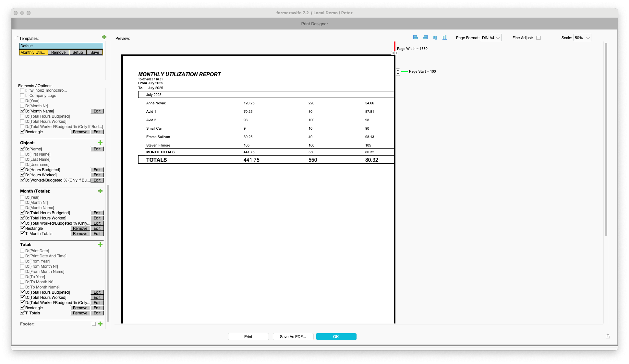This screenshot has width=629, height=364.
Task: Click the align bottom icon
Action: click(x=445, y=38)
